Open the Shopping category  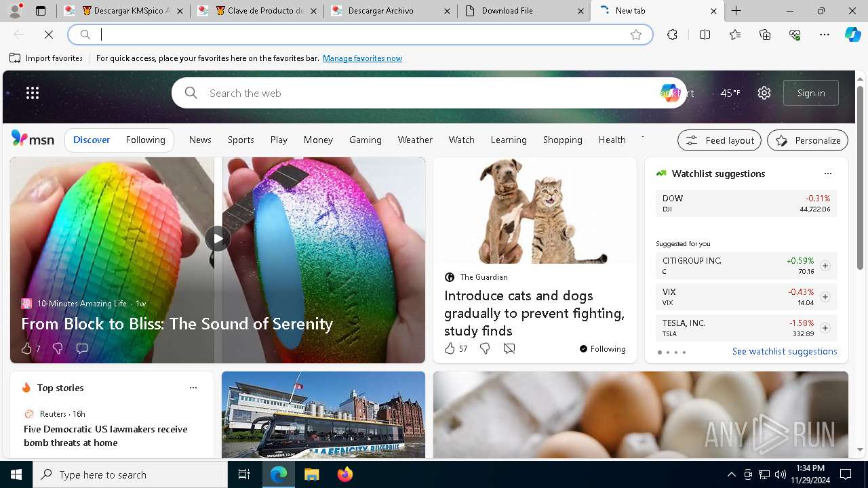tap(562, 140)
